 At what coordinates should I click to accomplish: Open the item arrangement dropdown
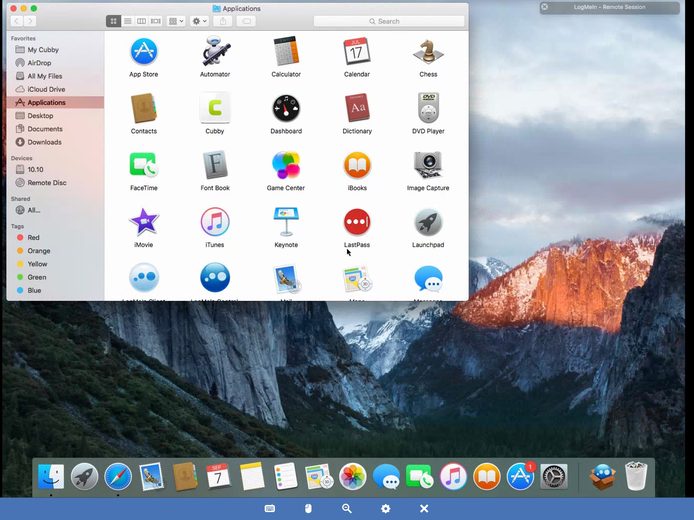click(176, 21)
